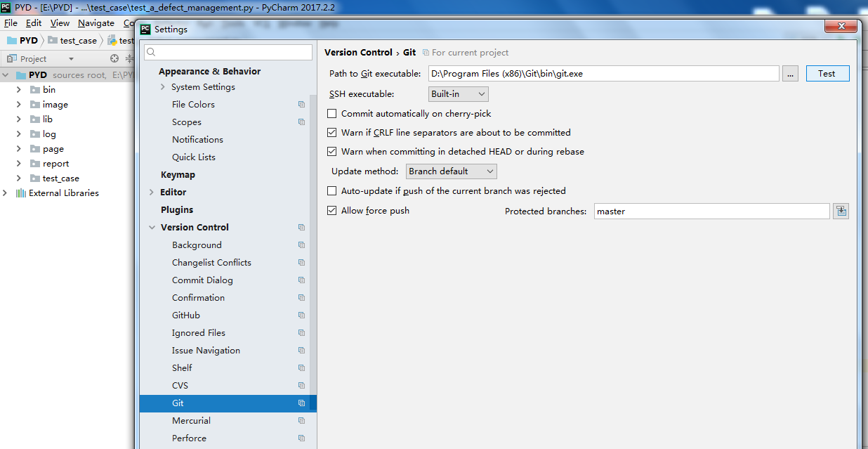Click the search magnifier icon in Settings

151,52
